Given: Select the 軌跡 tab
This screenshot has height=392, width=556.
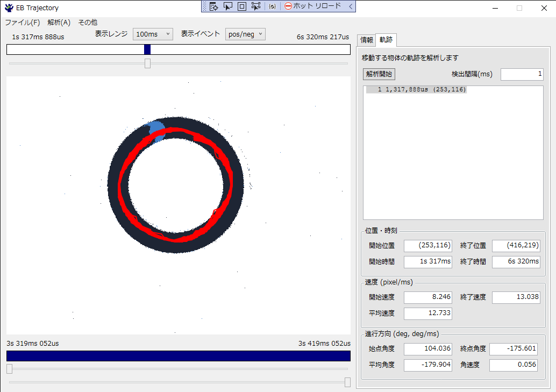Looking at the screenshot, I should 386,39.
